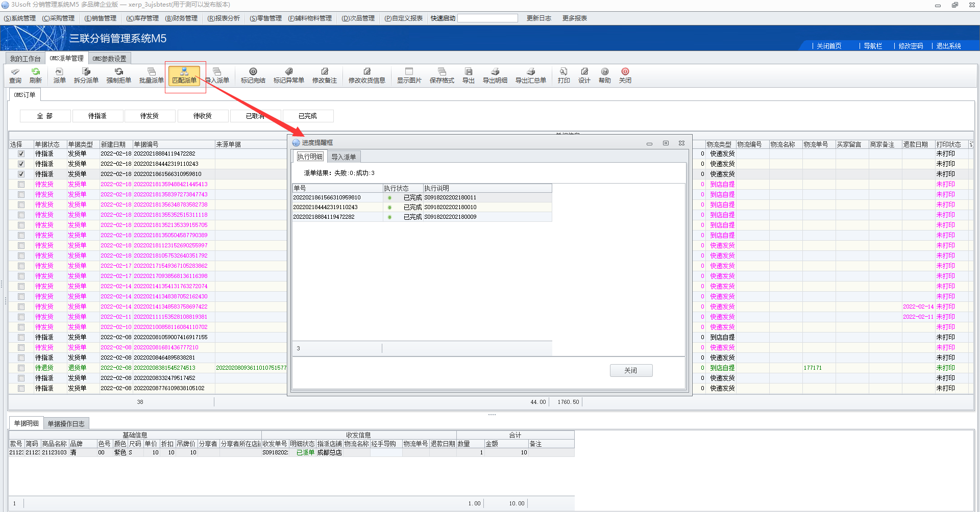Click the 保存格式 icon

[442, 75]
